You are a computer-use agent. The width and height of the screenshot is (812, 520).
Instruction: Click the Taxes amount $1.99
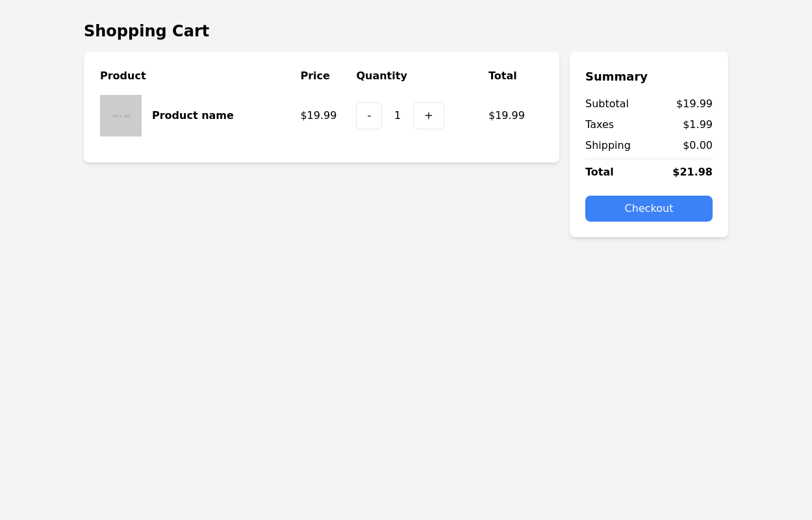tap(698, 124)
